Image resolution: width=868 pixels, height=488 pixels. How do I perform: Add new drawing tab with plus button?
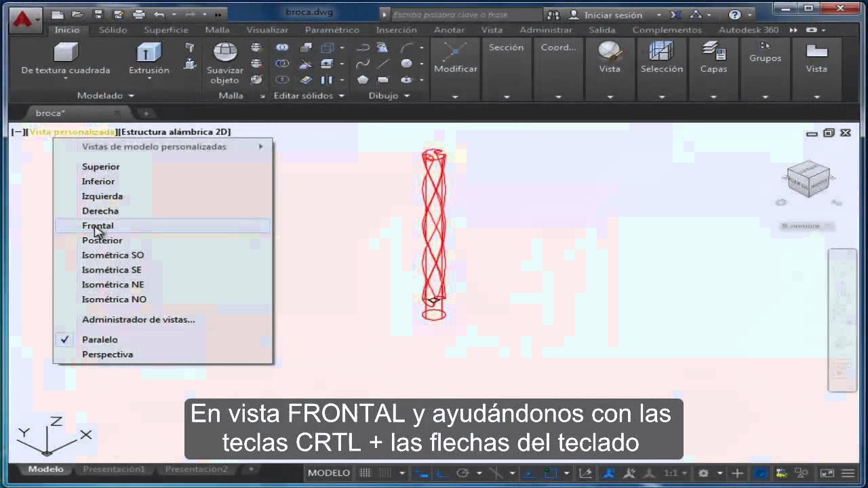tap(145, 113)
